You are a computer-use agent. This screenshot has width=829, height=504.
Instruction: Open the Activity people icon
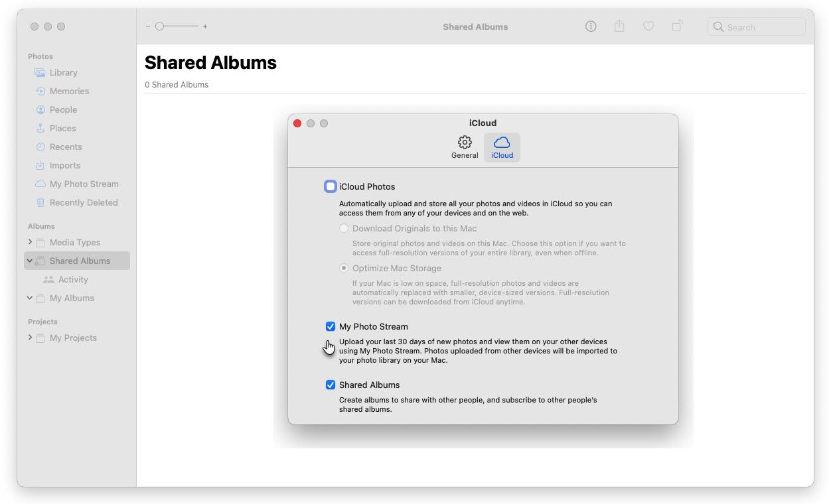48,280
